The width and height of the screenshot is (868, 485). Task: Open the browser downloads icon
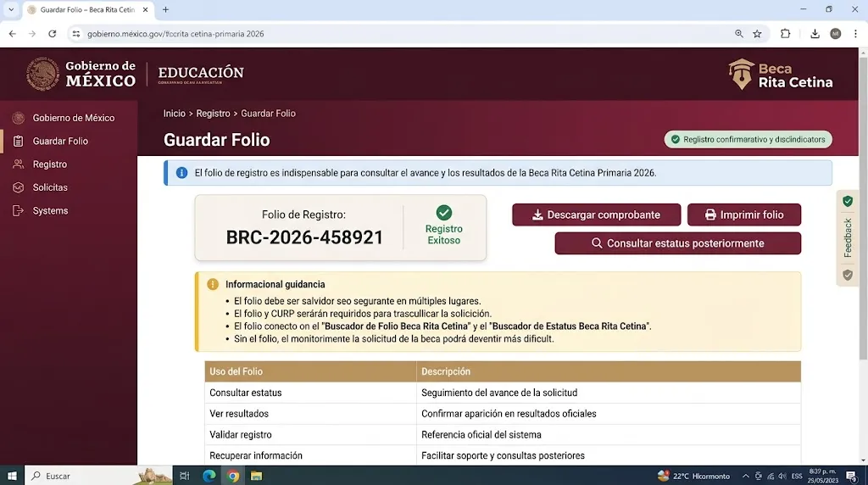pyautogui.click(x=815, y=34)
